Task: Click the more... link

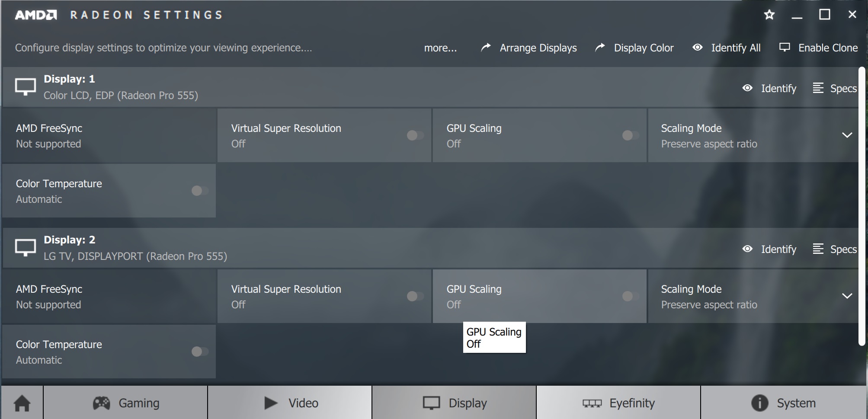Action: click(x=440, y=48)
